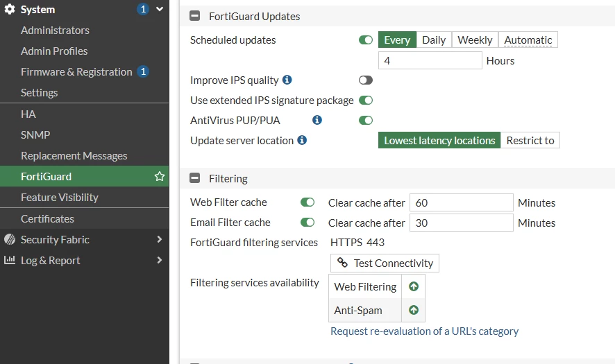Click the Improve IPS quality info icon

(x=287, y=80)
